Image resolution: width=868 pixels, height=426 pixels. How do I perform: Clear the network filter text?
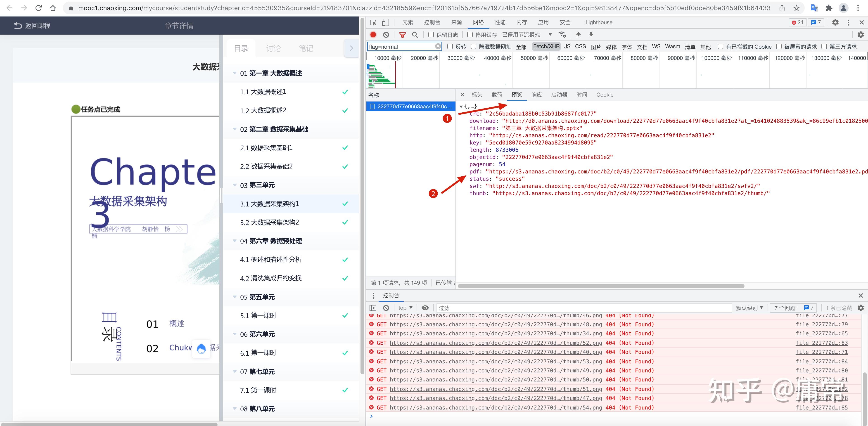[x=438, y=47]
